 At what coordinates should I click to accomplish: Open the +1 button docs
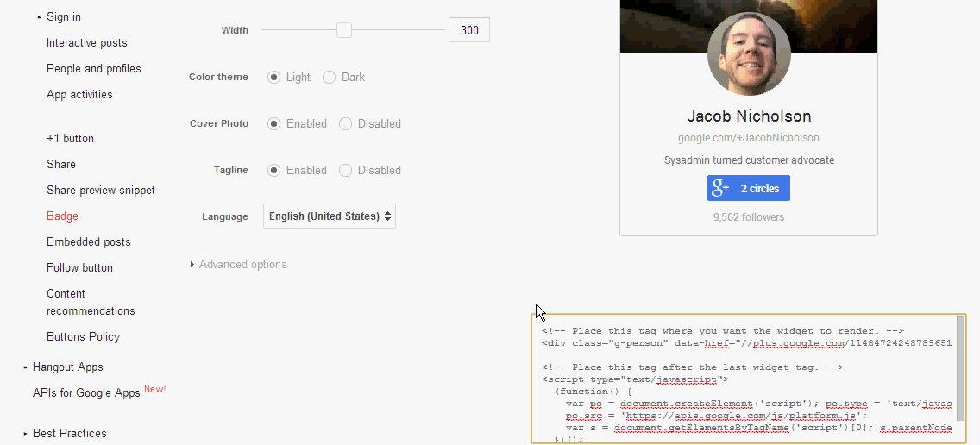click(x=70, y=139)
